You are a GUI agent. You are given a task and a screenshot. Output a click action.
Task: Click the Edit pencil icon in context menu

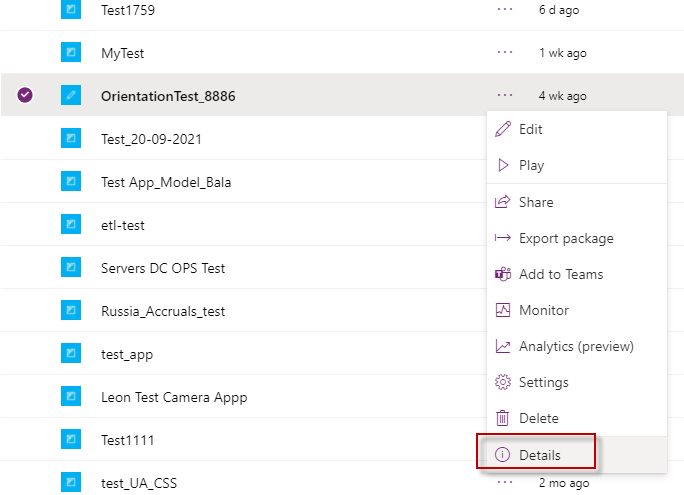pyautogui.click(x=502, y=129)
